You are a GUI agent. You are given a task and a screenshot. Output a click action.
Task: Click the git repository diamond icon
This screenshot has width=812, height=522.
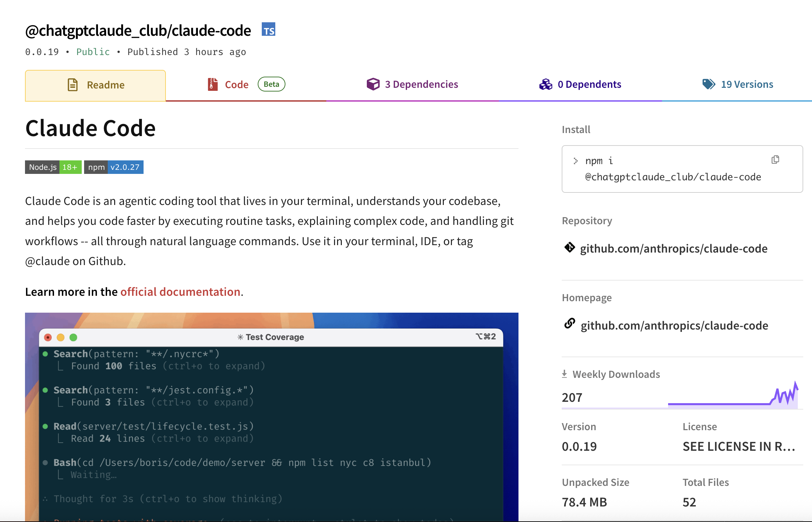click(x=569, y=247)
